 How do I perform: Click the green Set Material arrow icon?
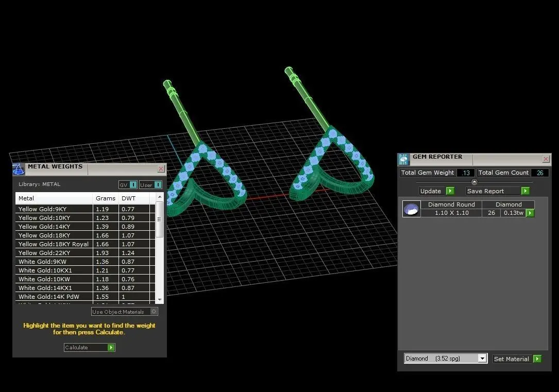(x=537, y=359)
